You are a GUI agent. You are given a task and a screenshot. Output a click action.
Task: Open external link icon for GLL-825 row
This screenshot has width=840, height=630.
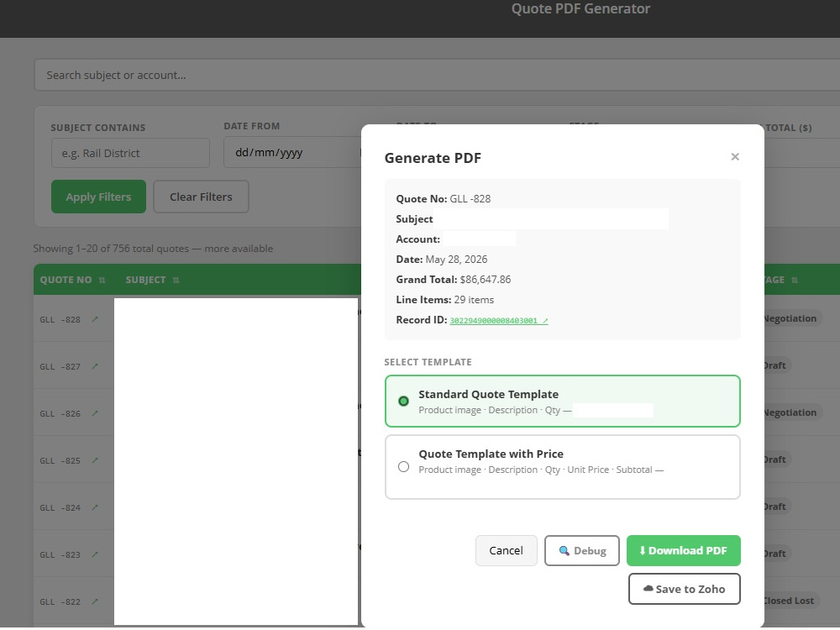[x=95, y=460]
